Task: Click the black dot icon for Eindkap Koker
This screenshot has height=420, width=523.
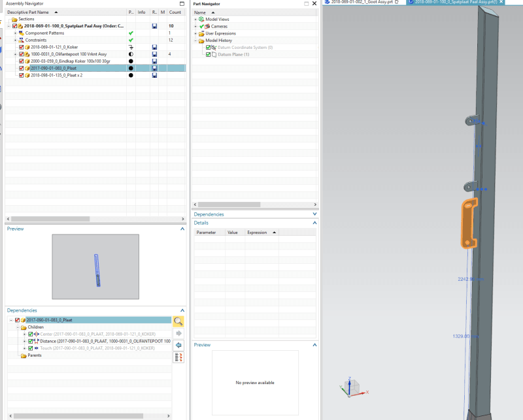Action: [x=131, y=61]
